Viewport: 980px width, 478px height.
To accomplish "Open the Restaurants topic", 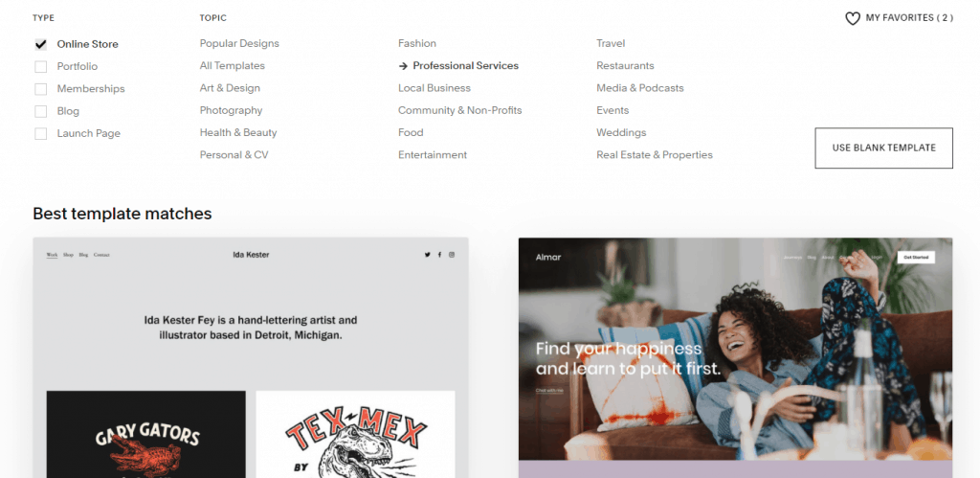I will [625, 66].
